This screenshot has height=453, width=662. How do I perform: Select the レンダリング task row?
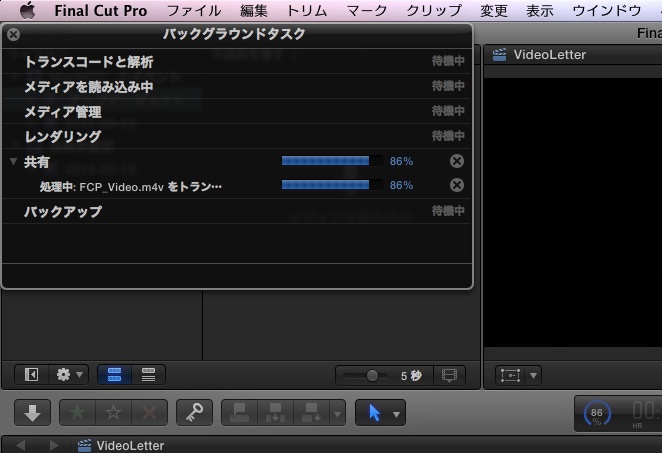(x=237, y=136)
